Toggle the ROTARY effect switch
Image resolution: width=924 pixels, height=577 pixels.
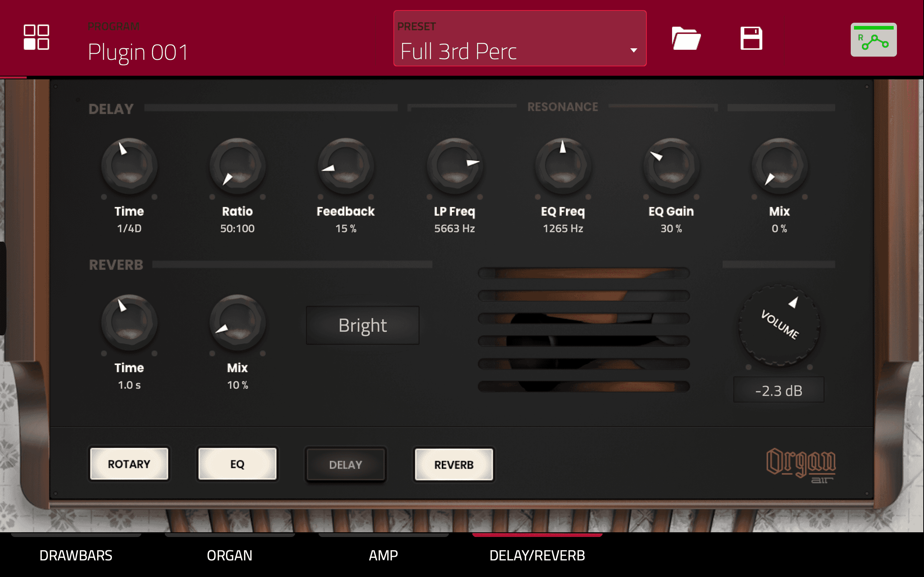click(129, 464)
